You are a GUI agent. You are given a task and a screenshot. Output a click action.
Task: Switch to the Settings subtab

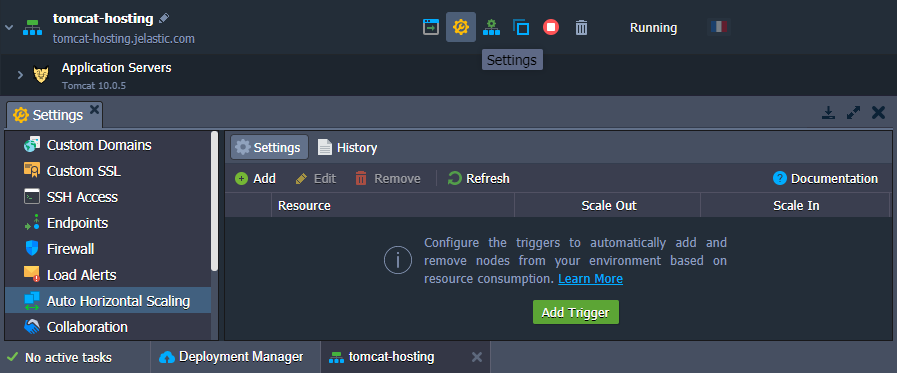coord(269,147)
